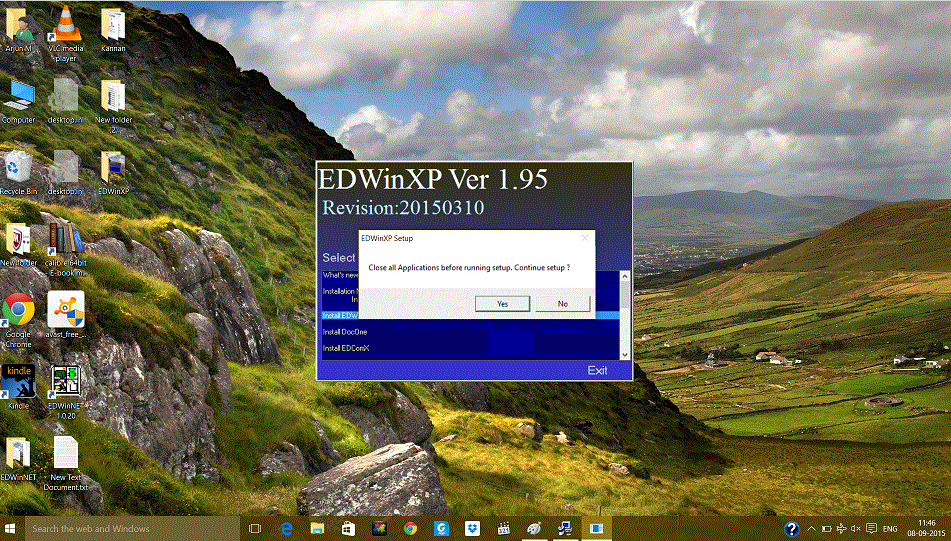Select the What's new entry
This screenshot has height=541, width=951.
click(x=340, y=275)
